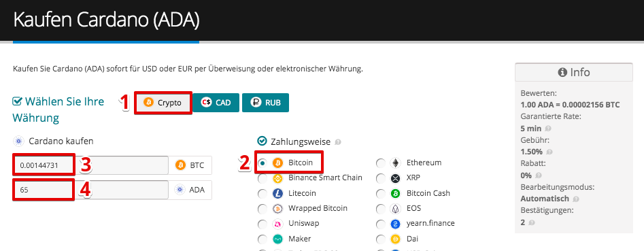Click the yearn.finance blue icon

click(395, 224)
